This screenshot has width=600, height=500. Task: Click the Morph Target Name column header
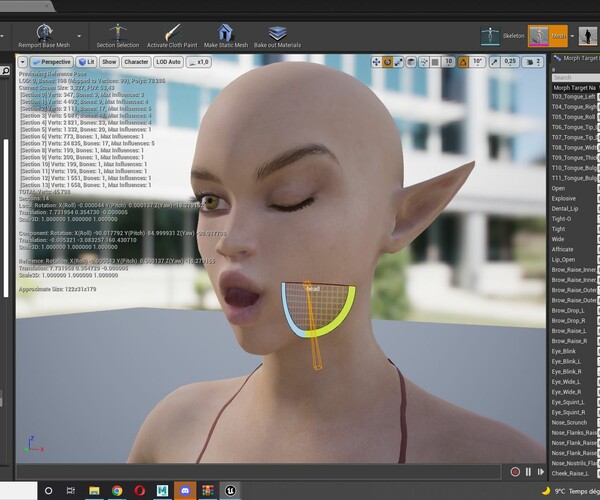(575, 88)
